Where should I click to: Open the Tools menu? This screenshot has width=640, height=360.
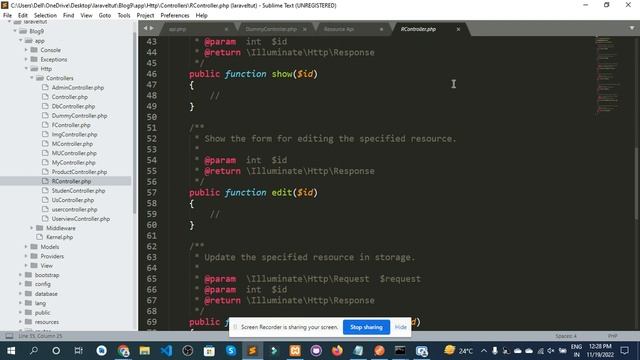pos(124,15)
